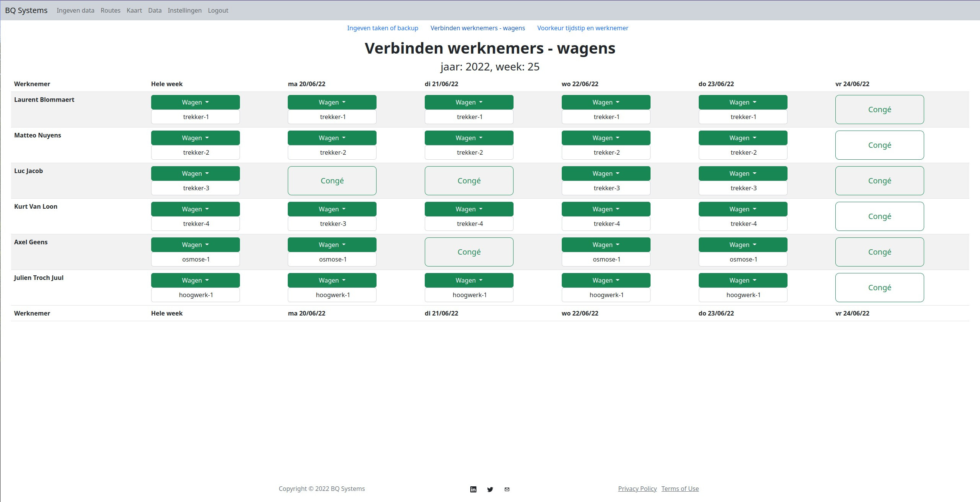Click the employee name Luc Jacob

pos(28,171)
